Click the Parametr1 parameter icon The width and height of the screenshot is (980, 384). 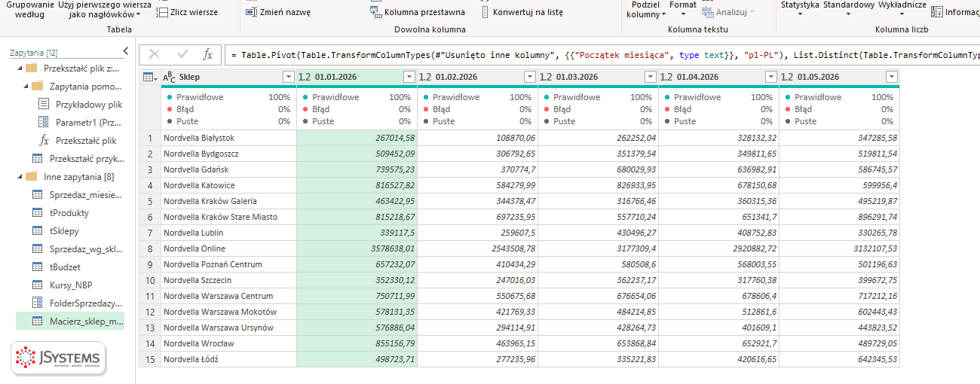(x=43, y=122)
